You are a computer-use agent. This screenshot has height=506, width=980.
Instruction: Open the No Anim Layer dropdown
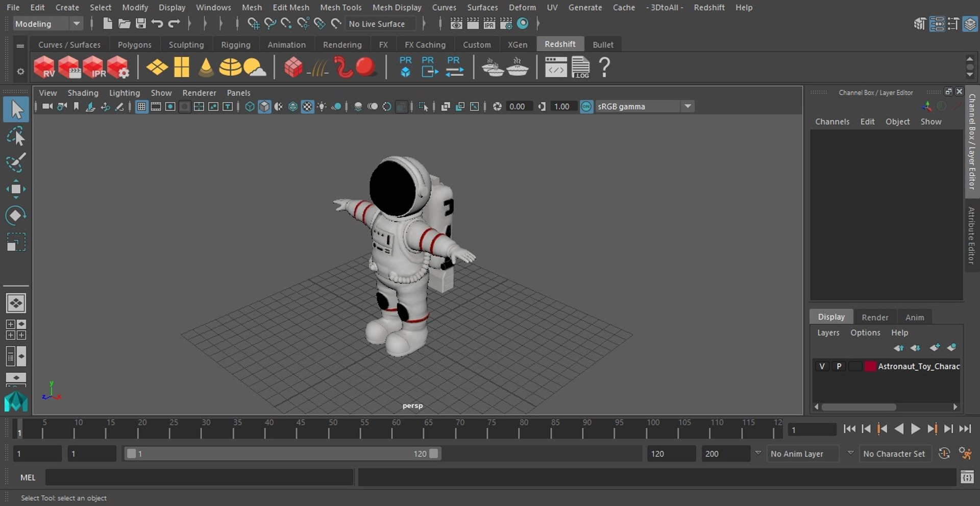(x=804, y=453)
